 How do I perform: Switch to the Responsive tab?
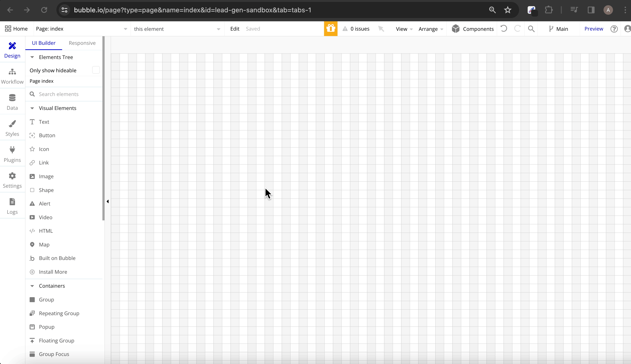(82, 43)
